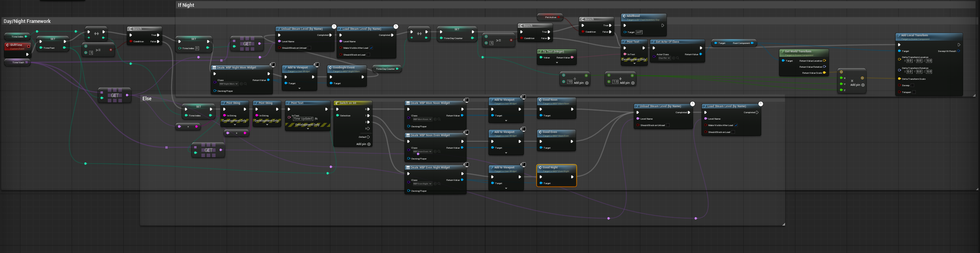Toggle Should Block on Load in Else section
Viewport: 980px width, 253px height.
(733, 132)
